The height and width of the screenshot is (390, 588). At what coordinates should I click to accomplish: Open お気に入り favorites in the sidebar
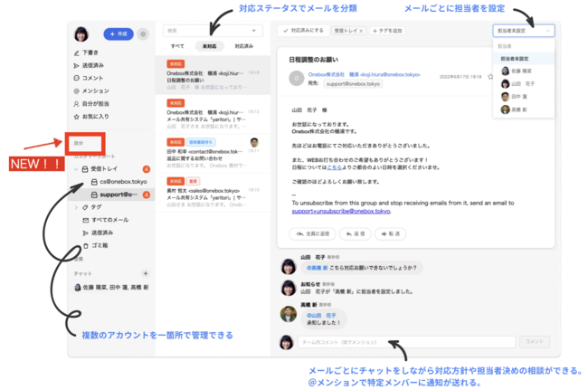[x=94, y=116]
